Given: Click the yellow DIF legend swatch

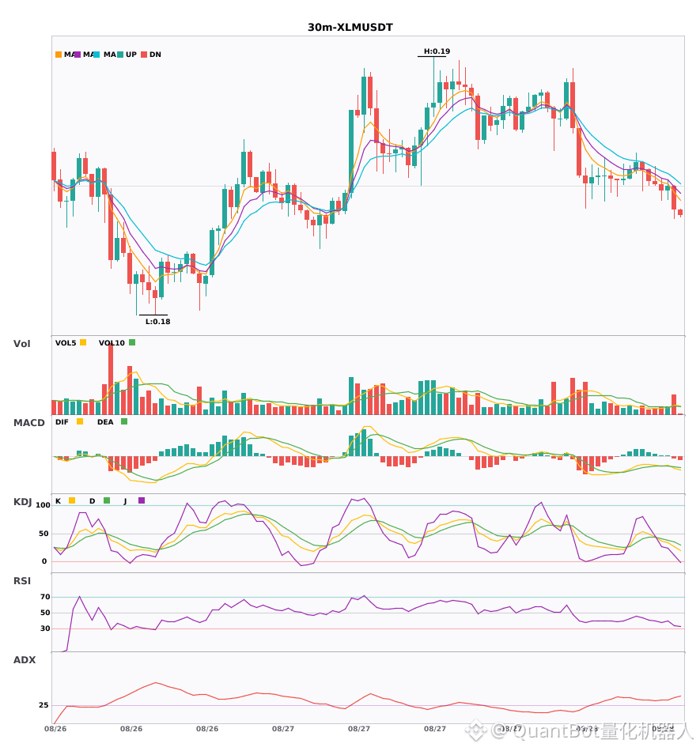Looking at the screenshot, I should pos(80,421).
